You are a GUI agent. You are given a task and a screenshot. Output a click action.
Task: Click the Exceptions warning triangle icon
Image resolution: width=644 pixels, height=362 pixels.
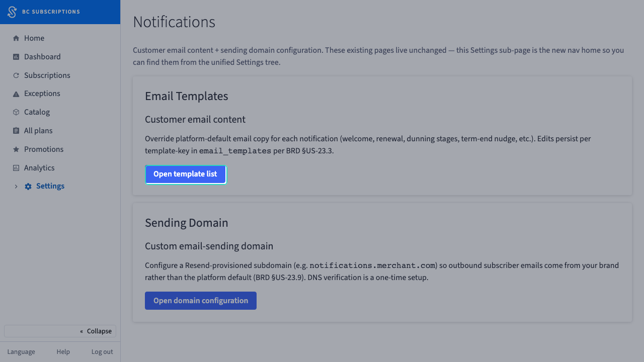16,94
